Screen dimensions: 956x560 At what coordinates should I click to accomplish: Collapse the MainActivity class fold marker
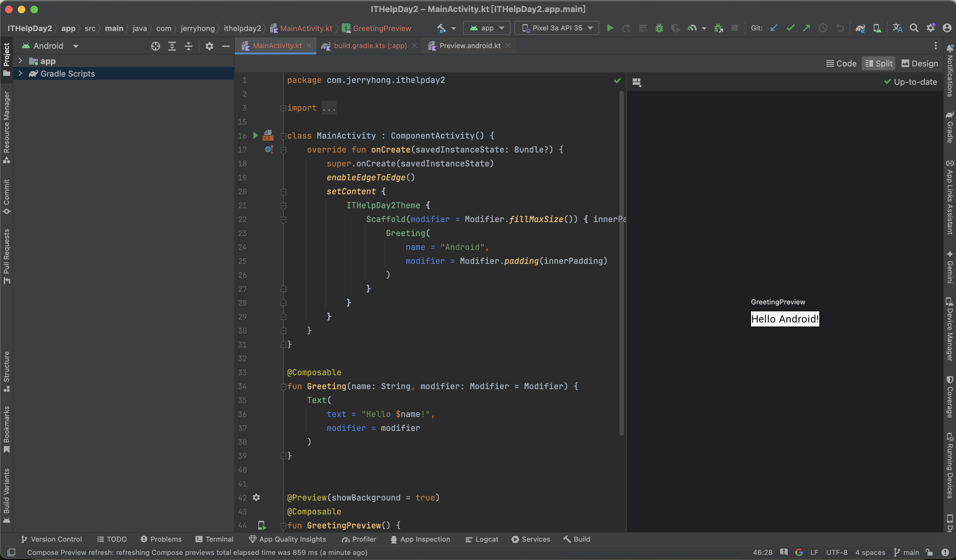pyautogui.click(x=283, y=136)
